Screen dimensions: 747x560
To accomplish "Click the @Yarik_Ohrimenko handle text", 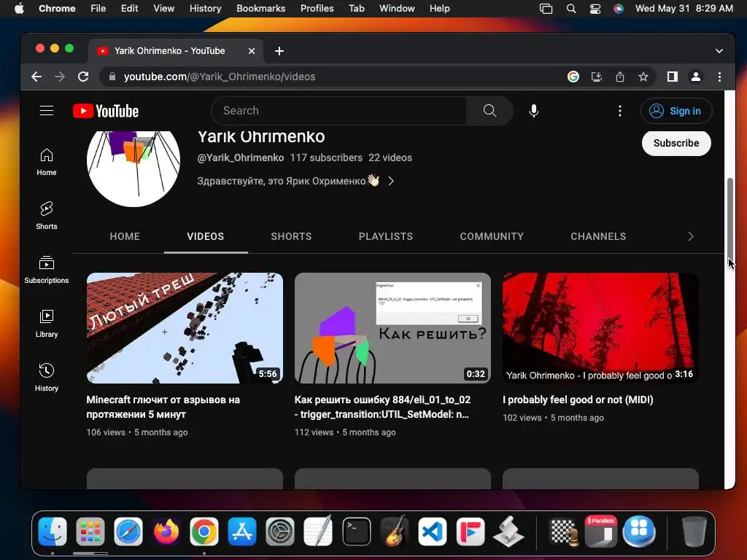I will point(241,157).
